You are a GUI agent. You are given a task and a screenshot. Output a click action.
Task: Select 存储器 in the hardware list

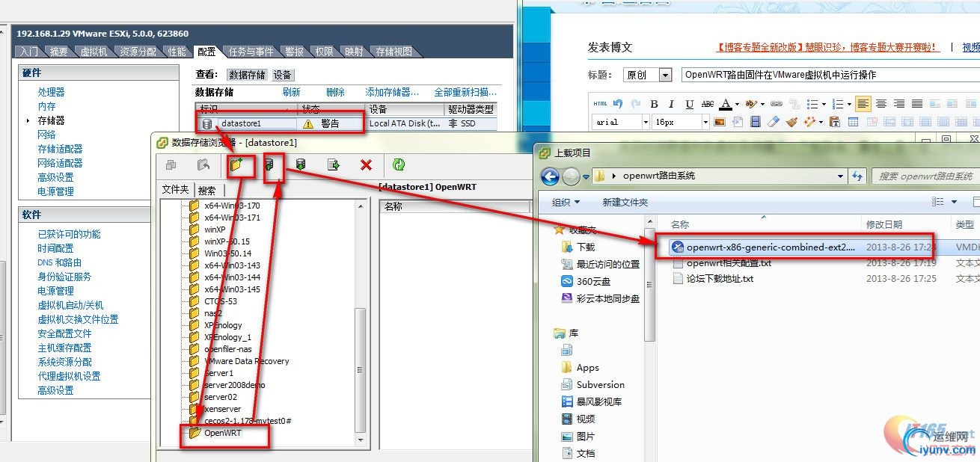click(51, 120)
